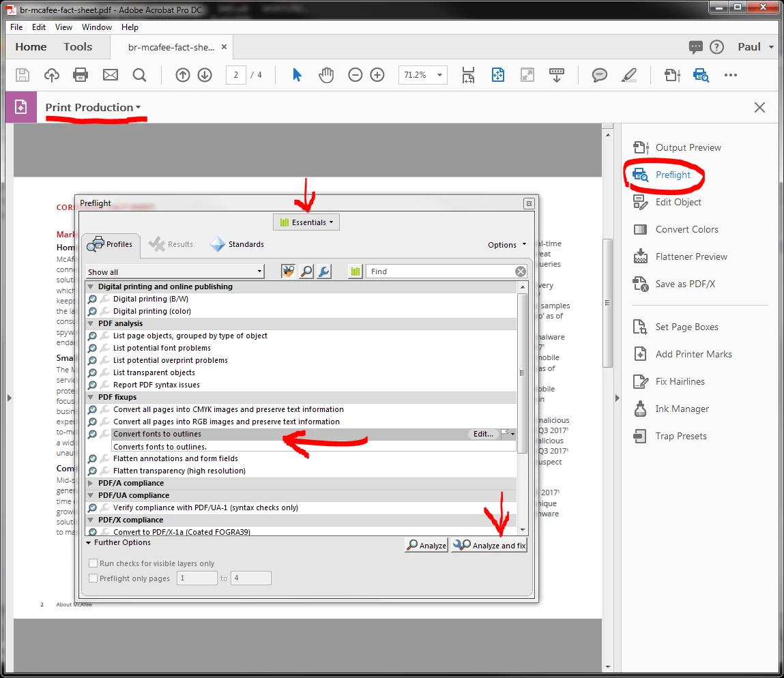Click the full screen mode icon
784x678 pixels.
pyautogui.click(x=527, y=75)
